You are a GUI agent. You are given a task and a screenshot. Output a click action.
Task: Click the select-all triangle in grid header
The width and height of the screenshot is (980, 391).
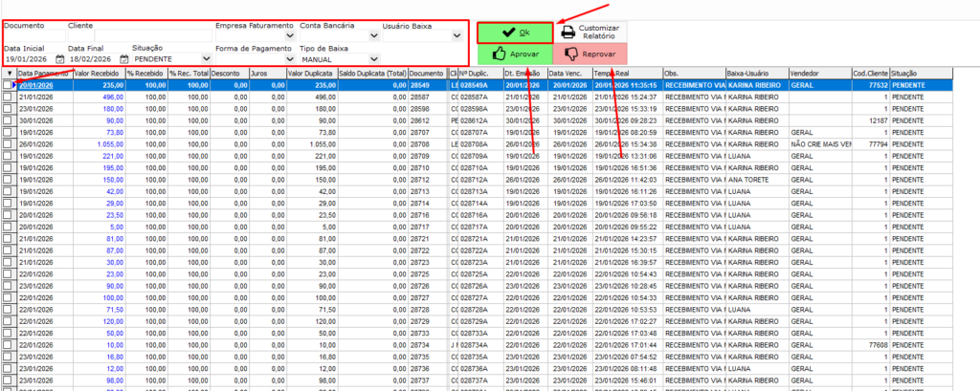(x=9, y=73)
